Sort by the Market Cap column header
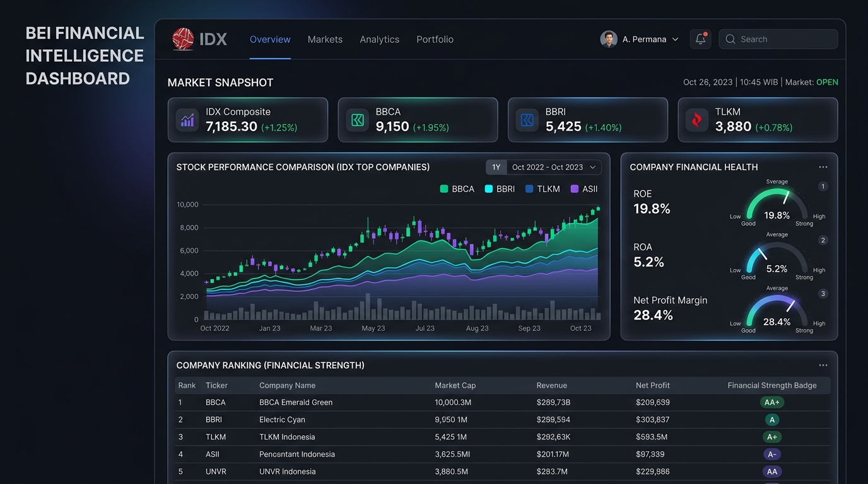Image resolution: width=868 pixels, height=484 pixels. [x=455, y=385]
